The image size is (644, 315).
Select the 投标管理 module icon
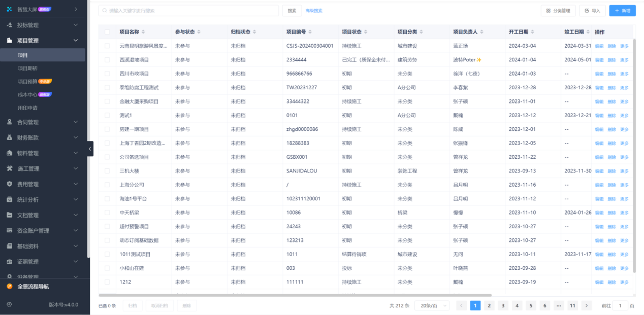click(x=10, y=24)
